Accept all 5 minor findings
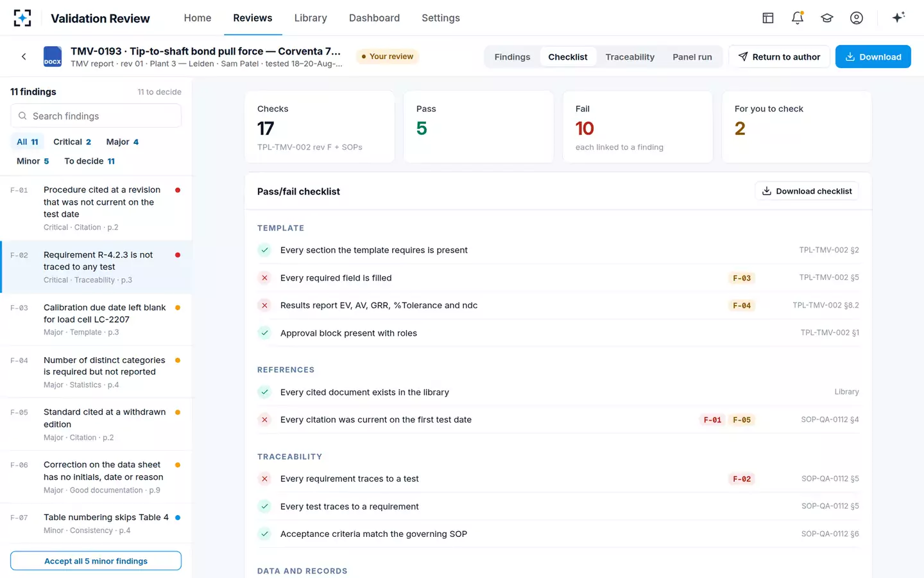924x578 pixels. [96, 561]
